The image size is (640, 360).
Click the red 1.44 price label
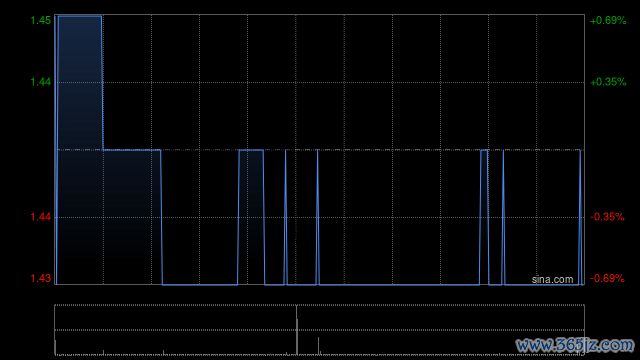click(41, 217)
